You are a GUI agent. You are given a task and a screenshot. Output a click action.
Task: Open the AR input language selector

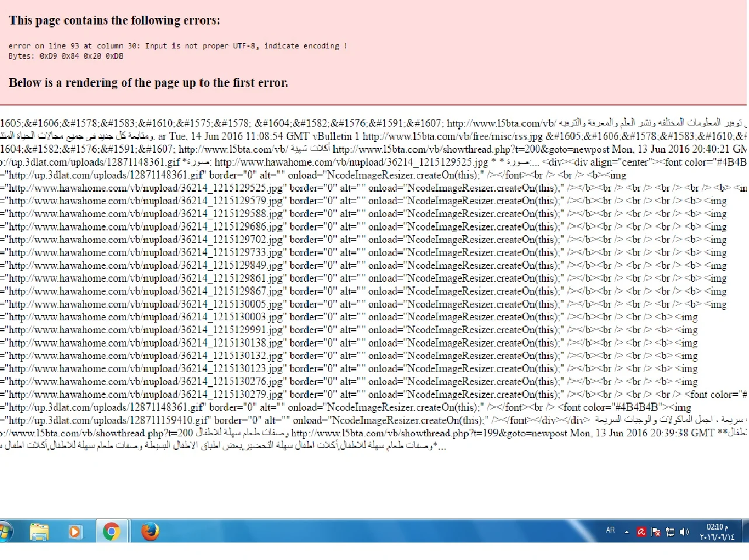[610, 530]
